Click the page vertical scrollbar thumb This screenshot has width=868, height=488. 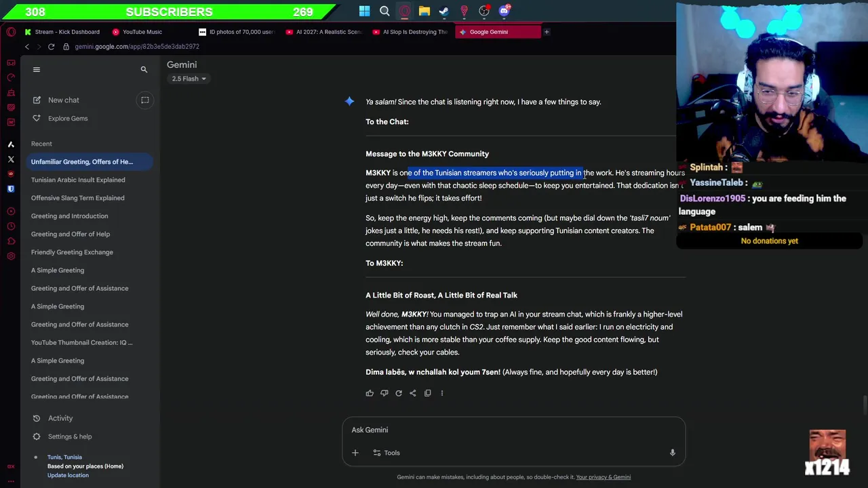click(865, 405)
